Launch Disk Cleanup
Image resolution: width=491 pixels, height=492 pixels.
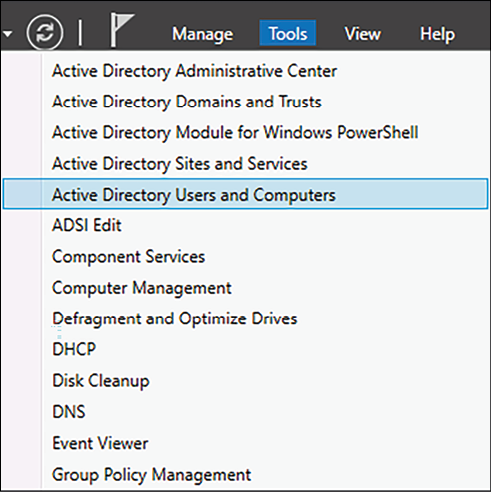point(101,381)
